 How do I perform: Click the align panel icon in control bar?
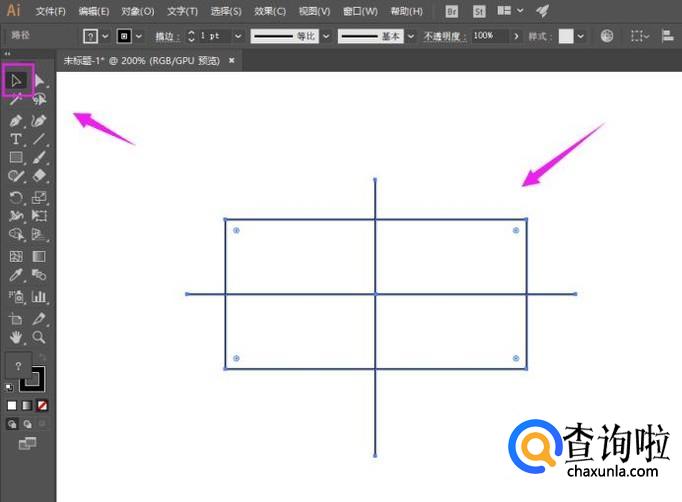tap(667, 36)
